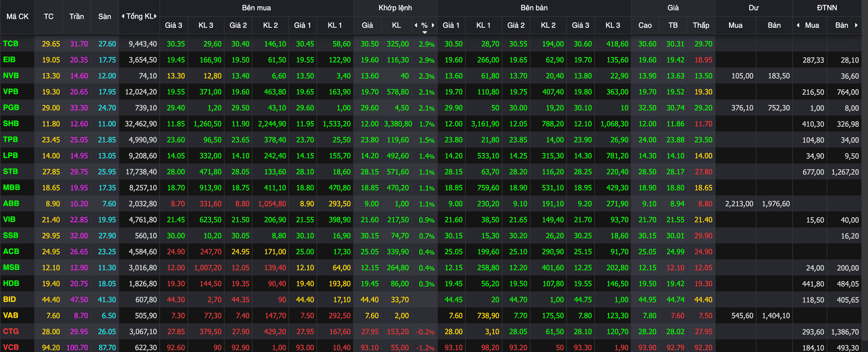
Task: Click left arrow beside the % header
Action: (416, 25)
